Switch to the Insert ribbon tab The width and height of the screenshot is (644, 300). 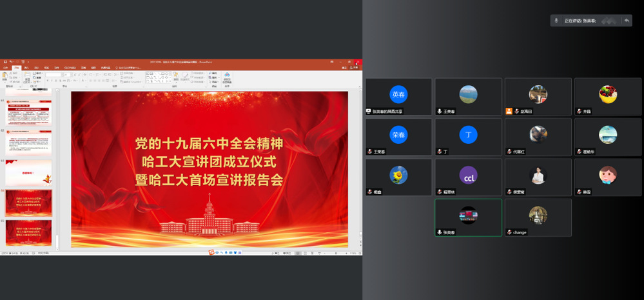[x=26, y=68]
